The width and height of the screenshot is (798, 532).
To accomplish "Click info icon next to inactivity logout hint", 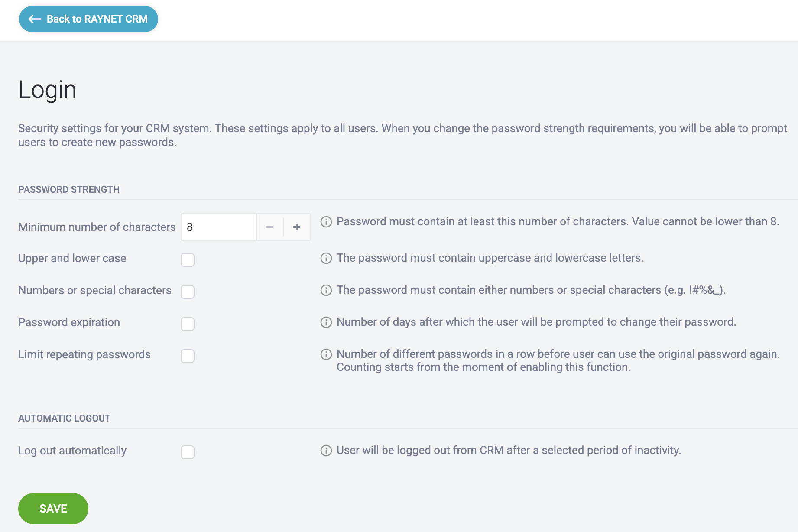I will pyautogui.click(x=326, y=451).
